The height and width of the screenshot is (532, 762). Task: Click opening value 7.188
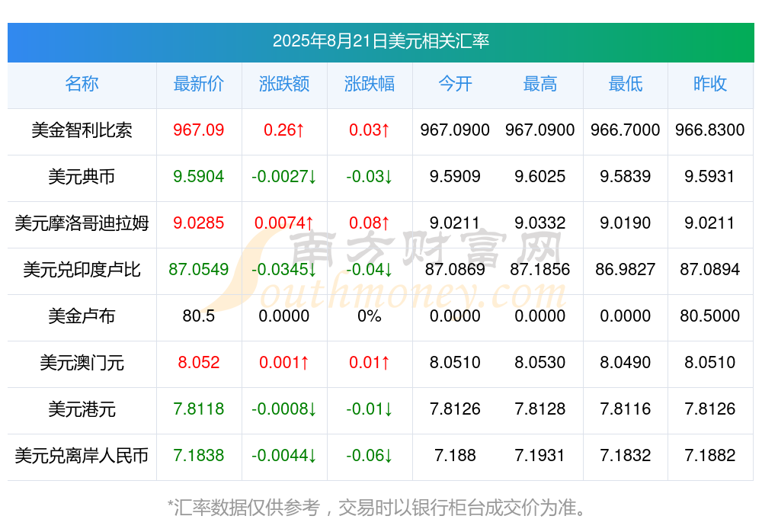tap(455, 456)
